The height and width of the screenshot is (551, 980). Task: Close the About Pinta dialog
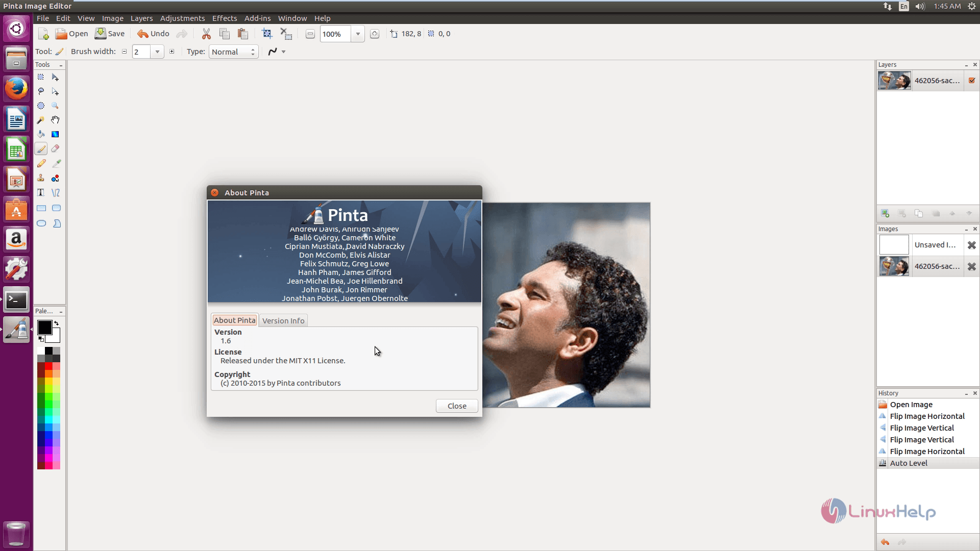pyautogui.click(x=457, y=406)
